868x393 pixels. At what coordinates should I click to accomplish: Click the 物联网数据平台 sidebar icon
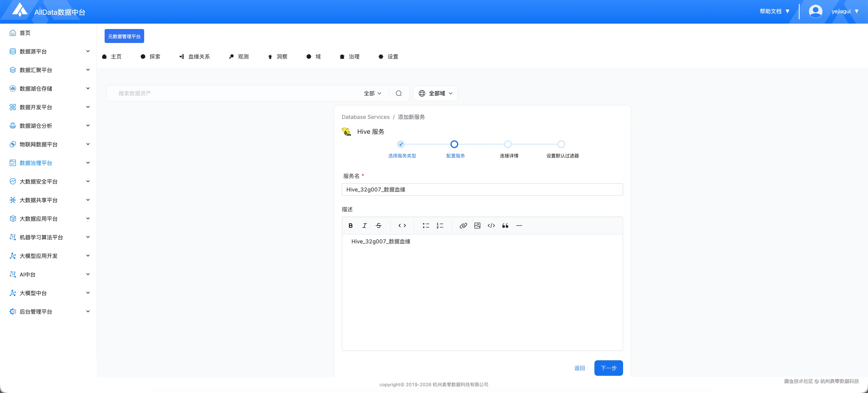click(x=13, y=144)
